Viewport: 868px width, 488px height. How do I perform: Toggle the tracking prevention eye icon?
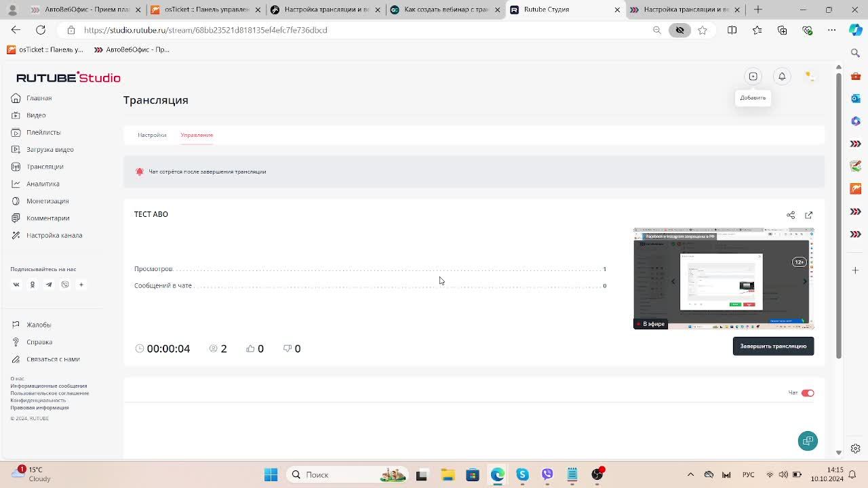(679, 30)
